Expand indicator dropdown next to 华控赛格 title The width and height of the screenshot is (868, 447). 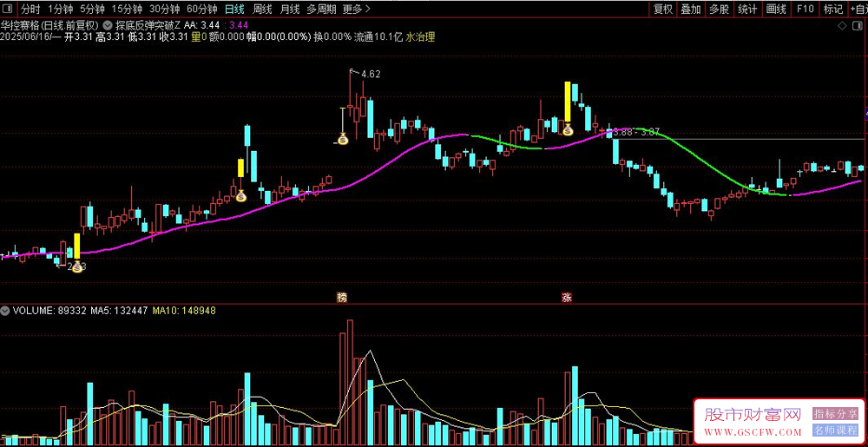point(107,25)
